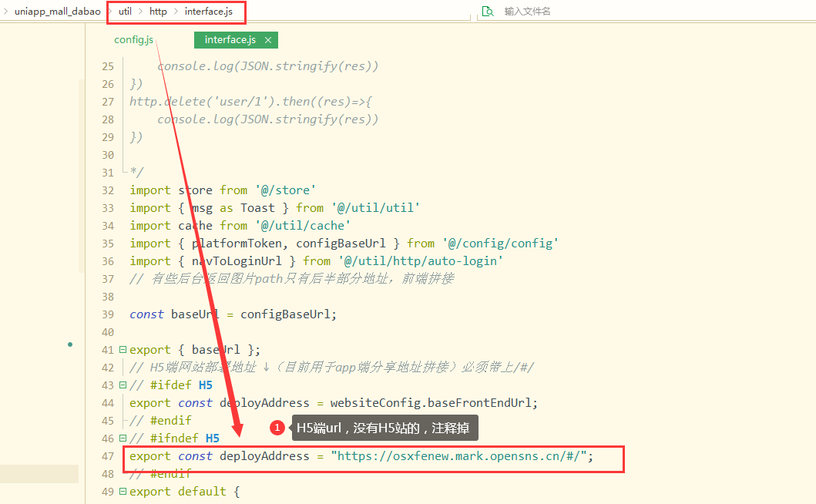Image resolution: width=816 pixels, height=504 pixels.
Task: Collapse fold marker at line 49
Action: [123, 491]
